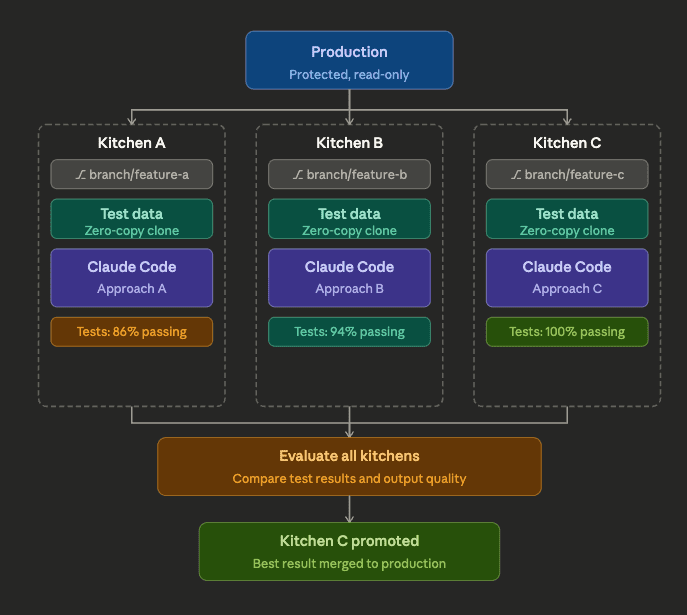
Task: Select the Production protected read-only box
Action: (349, 61)
